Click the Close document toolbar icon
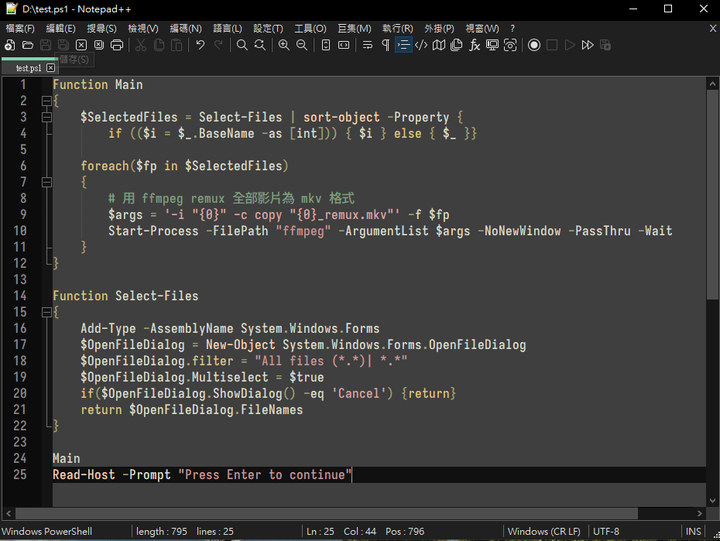The width and height of the screenshot is (720, 541). [81, 45]
